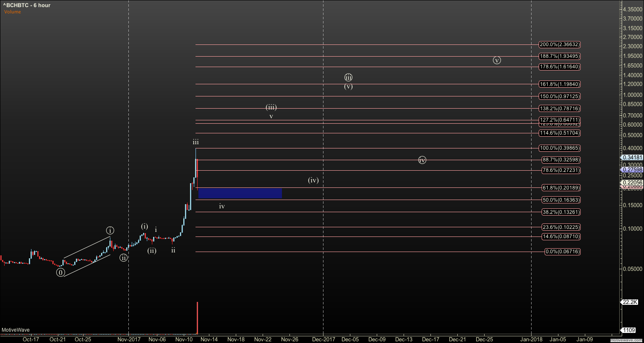Image resolution: width=644 pixels, height=343 pixels.
Task: Select the blue wave-iv target zone rectangle
Action: point(240,193)
